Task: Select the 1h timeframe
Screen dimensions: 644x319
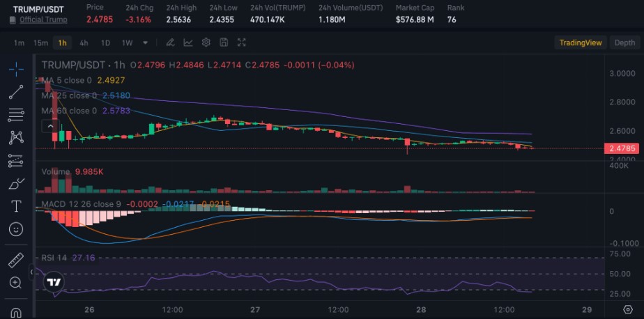Action: (63, 42)
